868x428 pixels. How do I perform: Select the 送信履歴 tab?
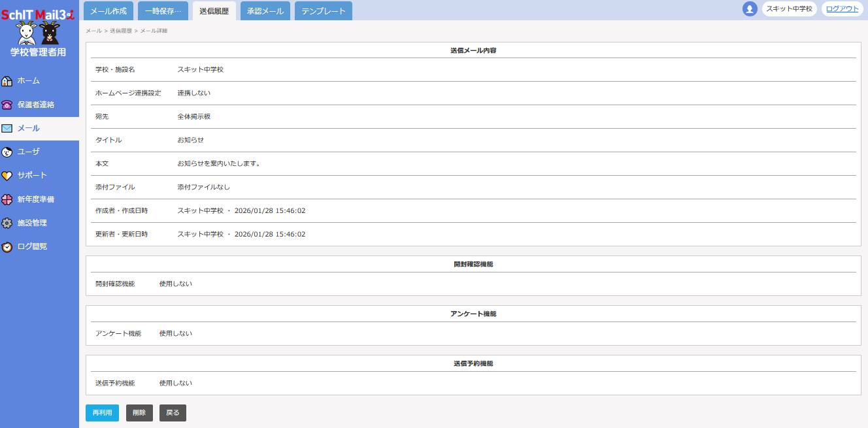214,11
